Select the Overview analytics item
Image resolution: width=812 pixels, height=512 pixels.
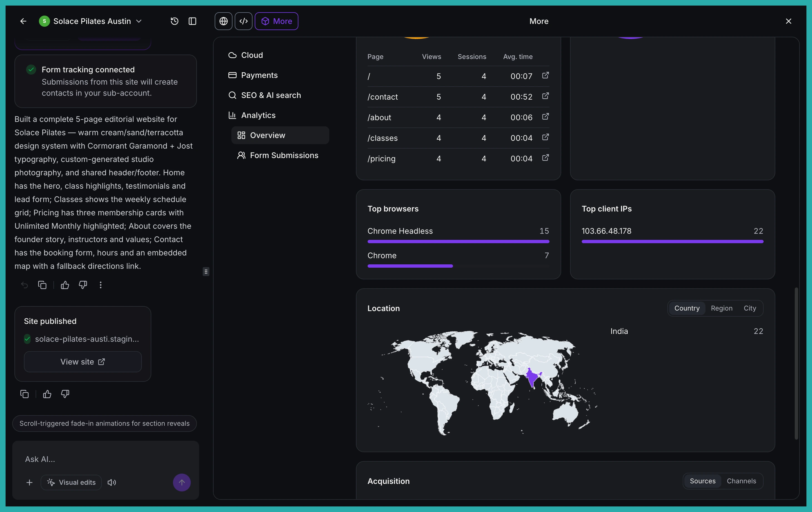tap(280, 135)
